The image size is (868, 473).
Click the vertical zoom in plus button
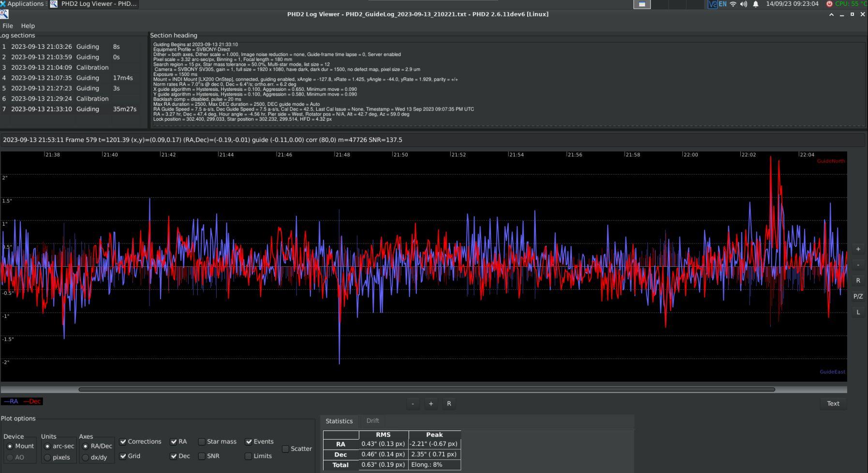pyautogui.click(x=858, y=249)
